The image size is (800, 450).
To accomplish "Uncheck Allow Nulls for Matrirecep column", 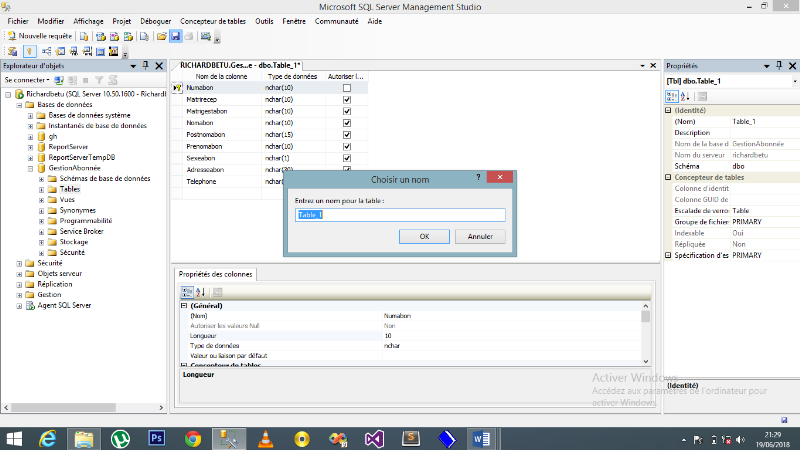I will click(347, 99).
